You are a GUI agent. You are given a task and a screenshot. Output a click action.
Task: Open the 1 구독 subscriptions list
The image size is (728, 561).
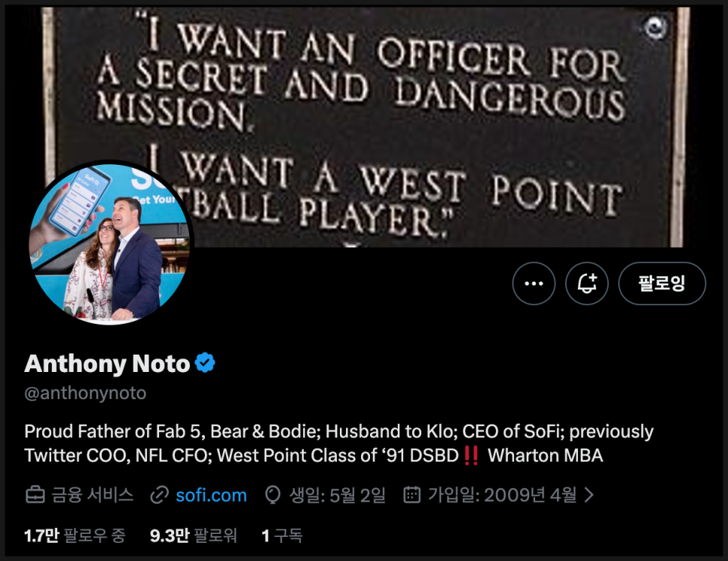point(282,535)
